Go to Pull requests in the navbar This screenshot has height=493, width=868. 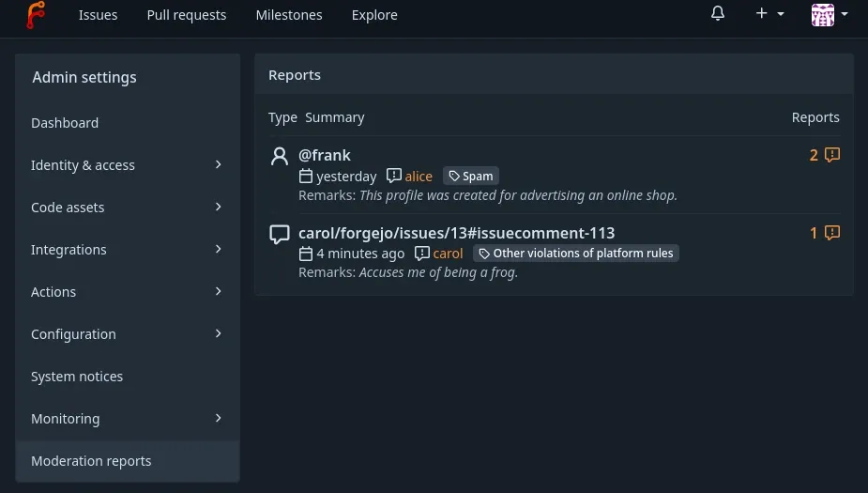point(187,15)
